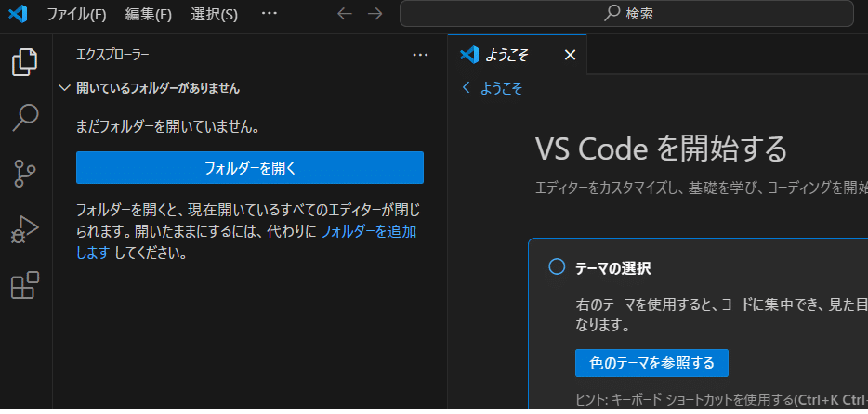Screen dimensions: 868x414
Task: Open the 選択(S) menu
Action: click(x=215, y=14)
